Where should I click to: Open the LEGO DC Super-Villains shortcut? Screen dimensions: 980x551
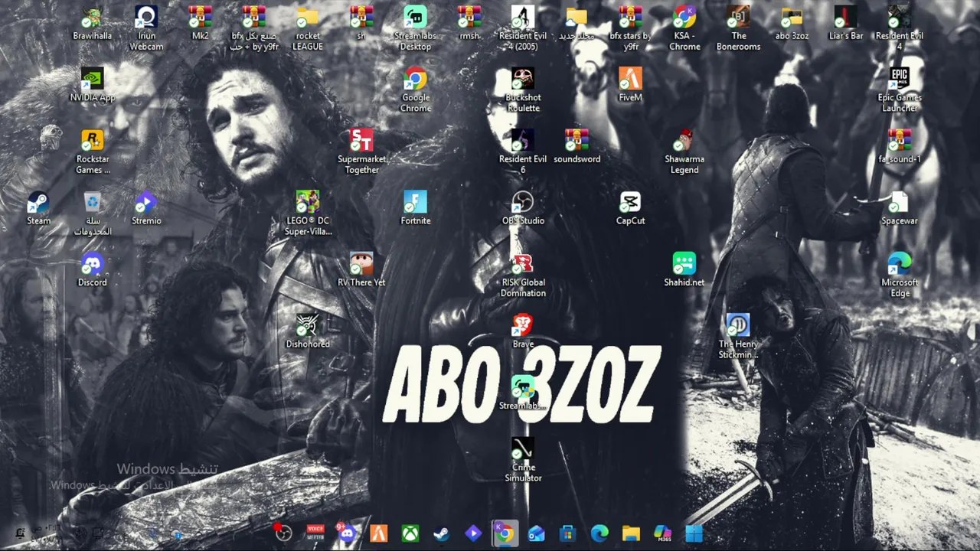pos(308,214)
